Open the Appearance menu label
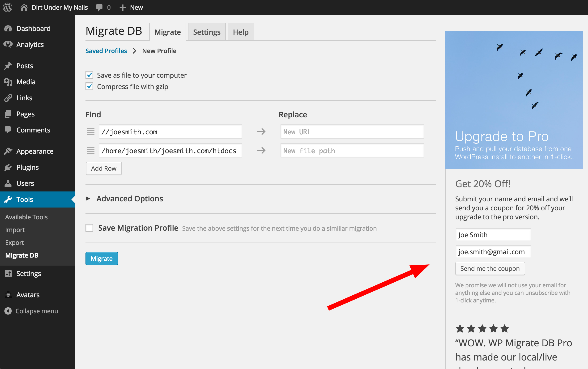Viewport: 588px width, 369px height. [x=35, y=151]
